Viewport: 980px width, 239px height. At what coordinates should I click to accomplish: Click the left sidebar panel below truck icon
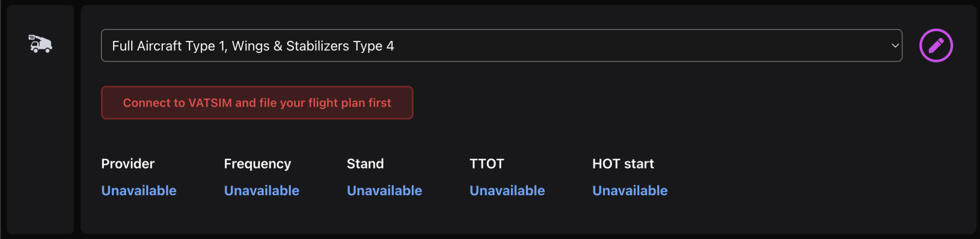[40, 146]
